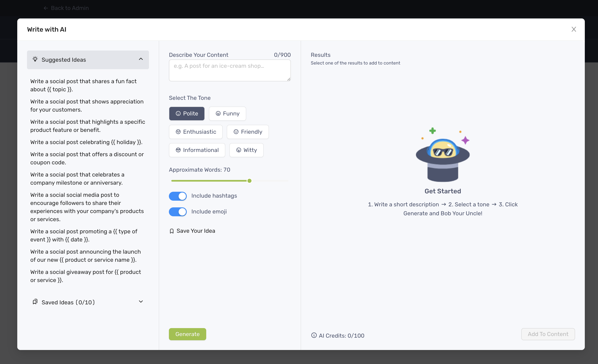598x364 pixels.
Task: Pick the fun fact post suggestion
Action: pos(83,85)
